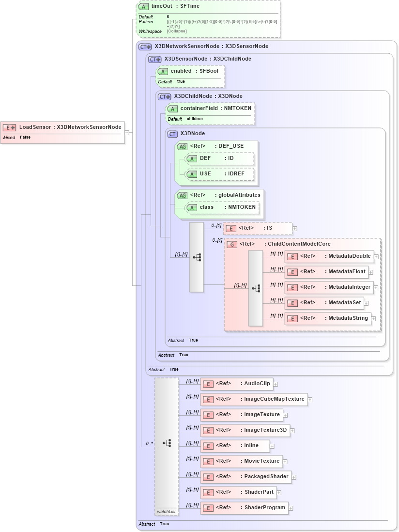Viewport: 399px width, 532px height.
Task: Expand the ImageTexture element
Action: point(285,415)
